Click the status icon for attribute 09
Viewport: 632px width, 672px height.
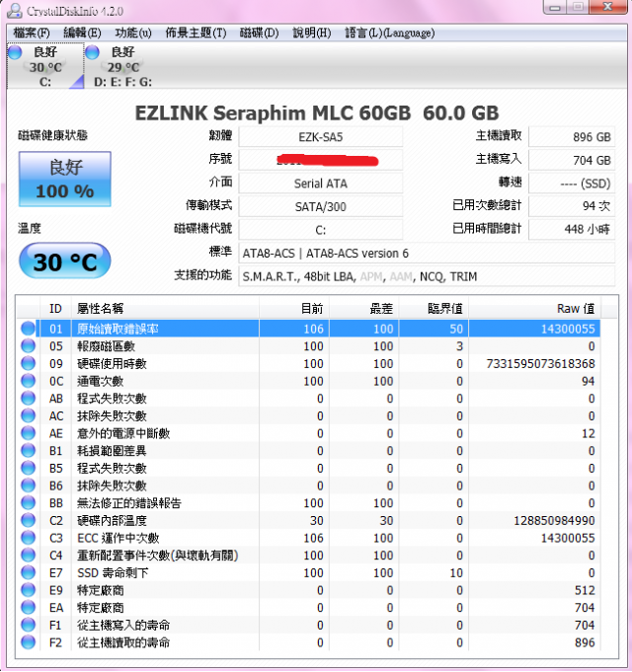point(28,364)
